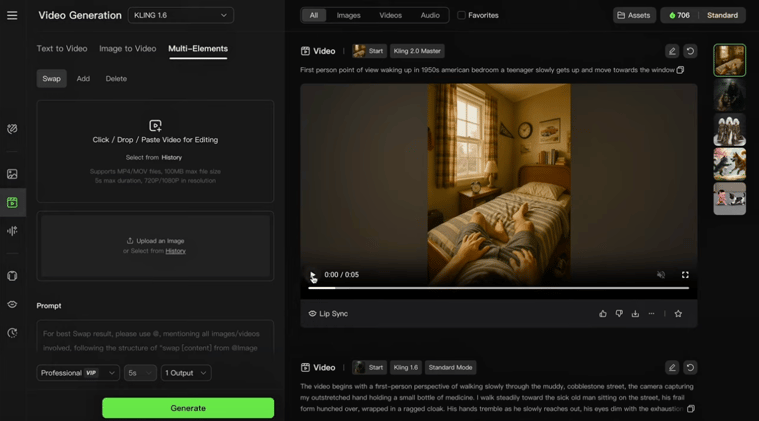
Task: Click the Standard Mode tag
Action: 450,368
